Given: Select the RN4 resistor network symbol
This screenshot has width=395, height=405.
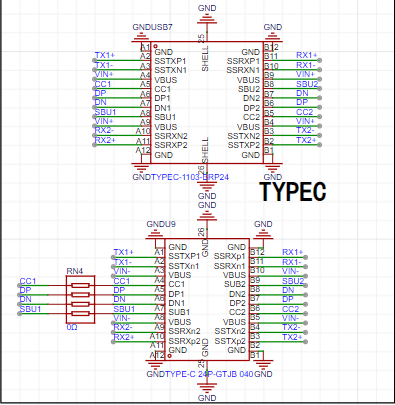Looking at the screenshot, I should click(x=80, y=299).
